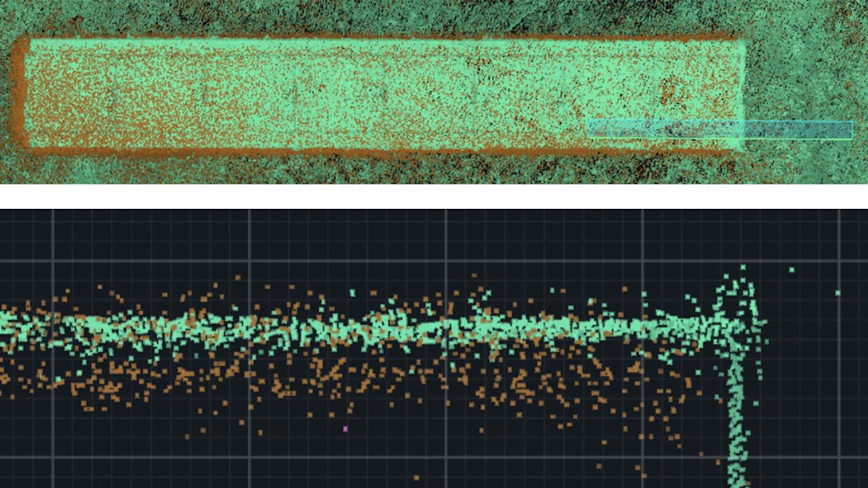Click the isolated green point at top right
Viewport: 868px width, 488px height.
tap(792, 269)
